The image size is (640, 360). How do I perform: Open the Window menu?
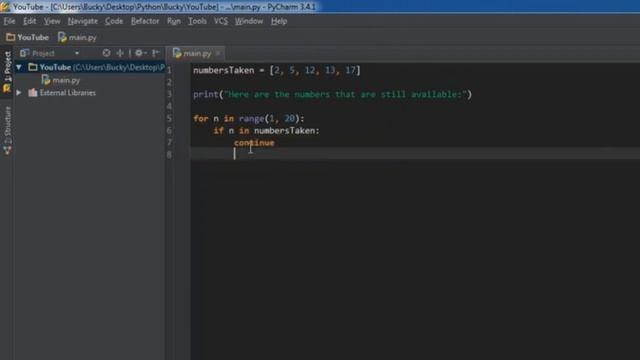249,21
